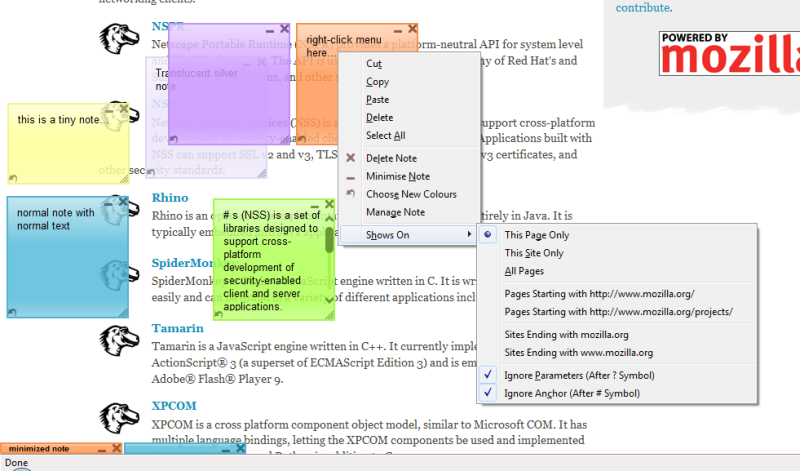800x471 pixels.
Task: Select 'This Site Only' option
Action: point(617,253)
